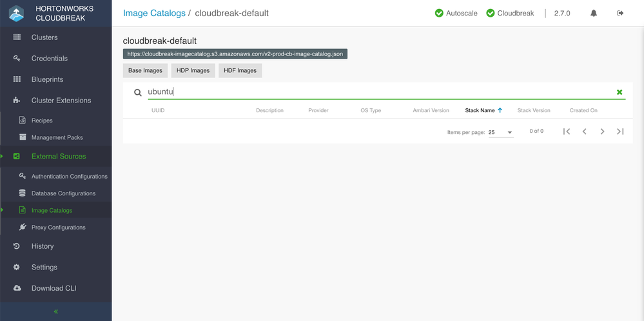This screenshot has width=644, height=321.
Task: Click the External Sources share icon
Action: pyautogui.click(x=16, y=157)
